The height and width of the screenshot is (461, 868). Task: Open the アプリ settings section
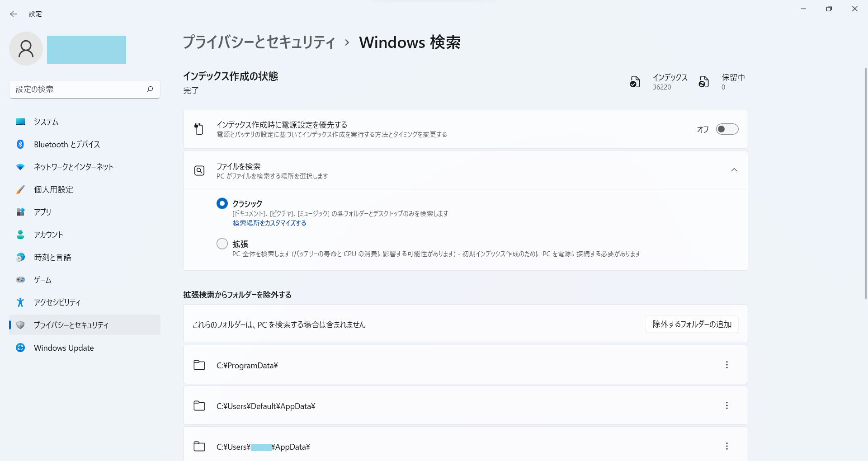click(42, 212)
